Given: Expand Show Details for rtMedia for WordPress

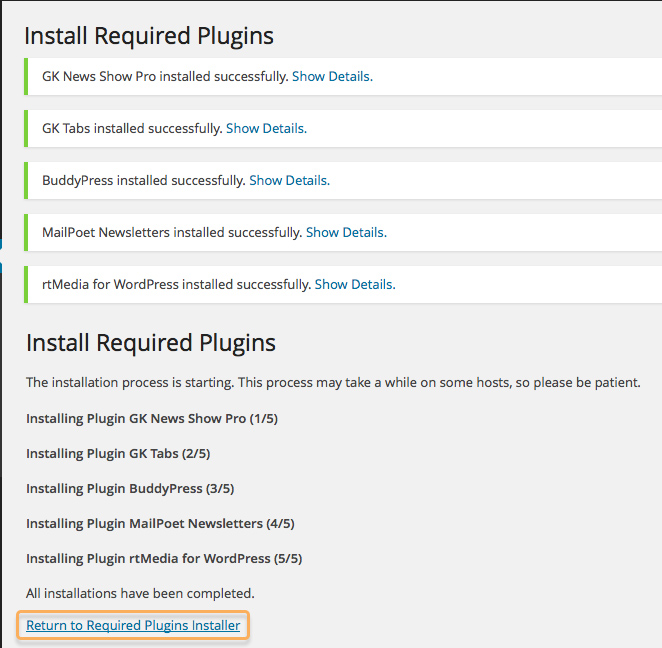Looking at the screenshot, I should tap(355, 284).
